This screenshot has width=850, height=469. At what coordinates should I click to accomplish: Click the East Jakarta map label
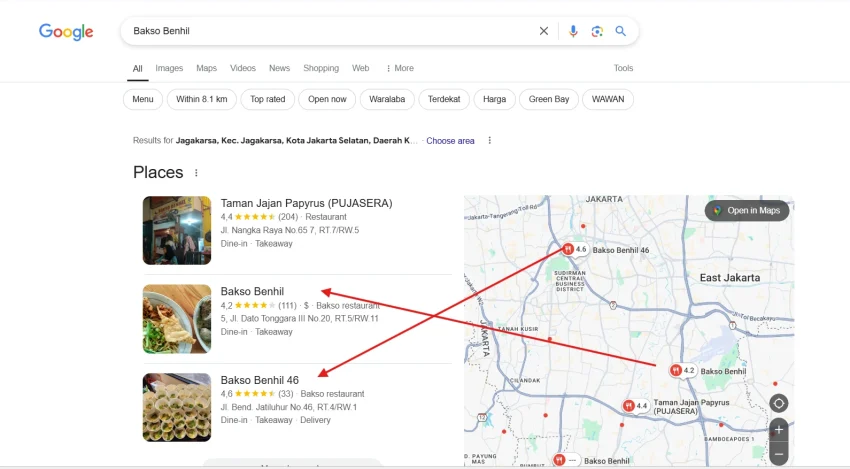click(x=730, y=278)
